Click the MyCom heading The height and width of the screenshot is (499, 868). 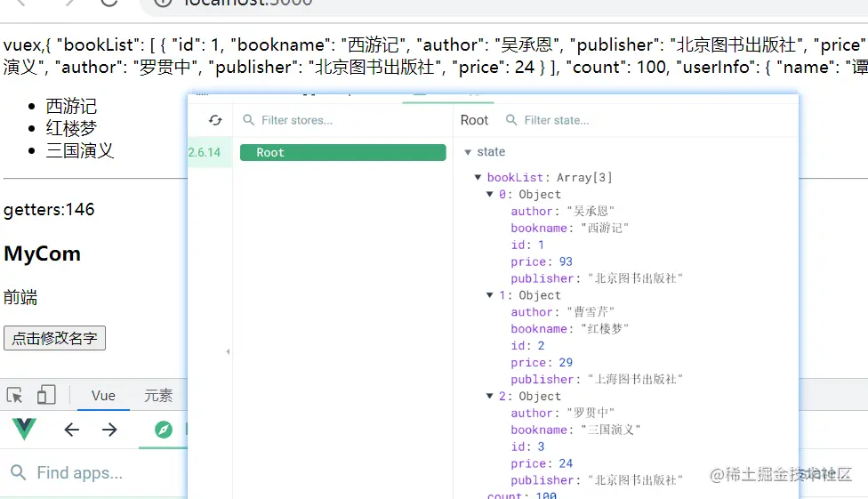click(42, 254)
